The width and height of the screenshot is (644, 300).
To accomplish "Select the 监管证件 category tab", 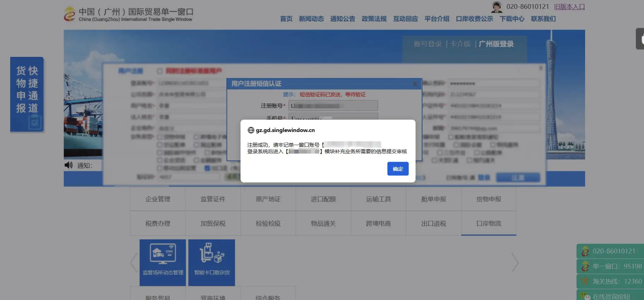I will [213, 199].
